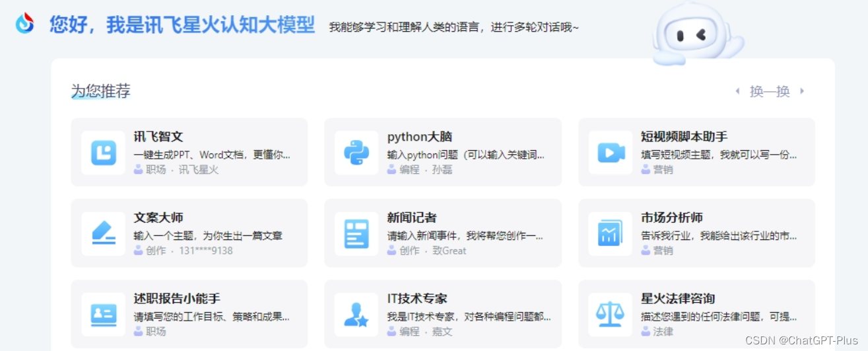868x351 pixels.
Task: Show next recommendations with right arrow
Action: pos(802,91)
